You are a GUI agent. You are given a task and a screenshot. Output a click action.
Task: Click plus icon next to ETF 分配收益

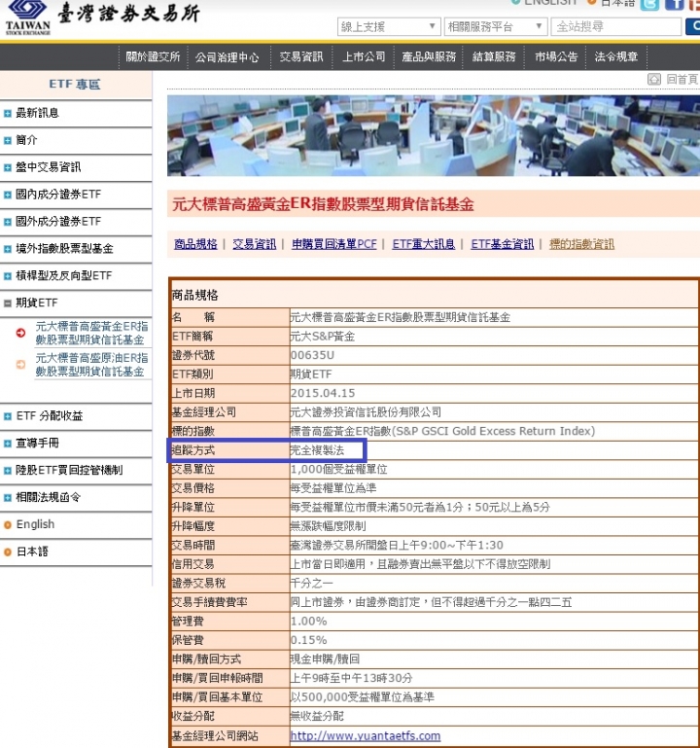click(7, 416)
